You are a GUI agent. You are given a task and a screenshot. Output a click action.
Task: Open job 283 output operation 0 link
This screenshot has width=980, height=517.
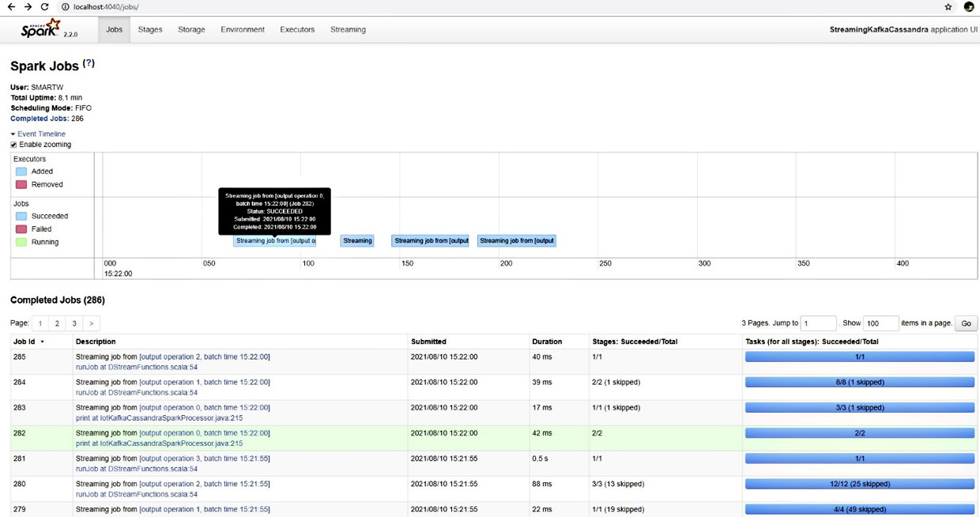pyautogui.click(x=205, y=408)
